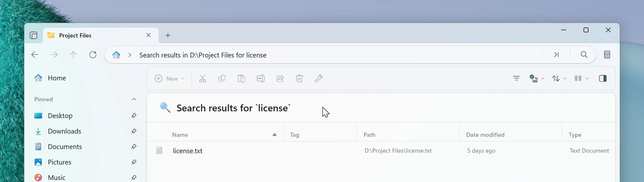
Task: Open search with the magnifier icon
Action: click(584, 55)
